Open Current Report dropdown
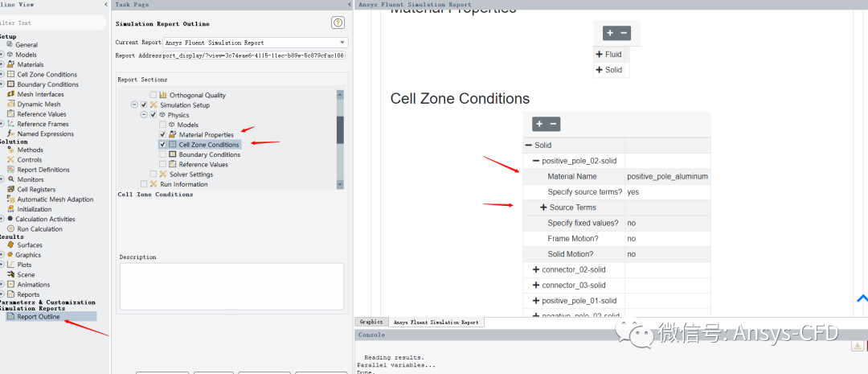This screenshot has height=374, width=868. click(x=256, y=43)
